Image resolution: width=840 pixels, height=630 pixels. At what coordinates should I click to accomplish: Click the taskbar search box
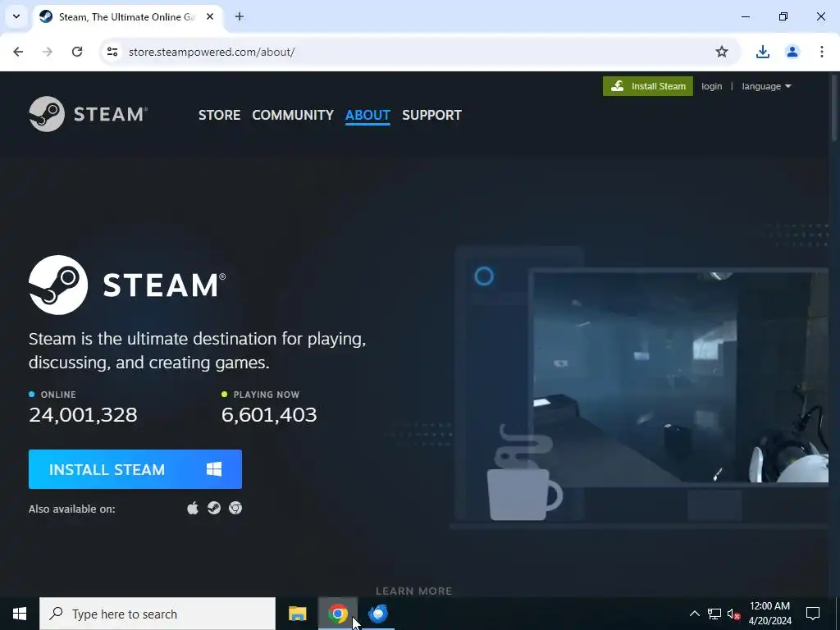tap(157, 614)
